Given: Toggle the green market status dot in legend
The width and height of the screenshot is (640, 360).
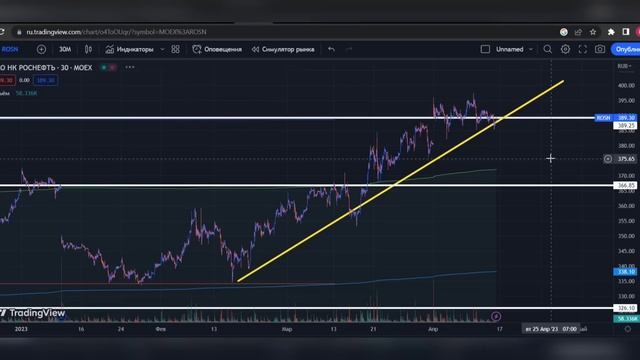Looking at the screenshot, I should 104,67.
